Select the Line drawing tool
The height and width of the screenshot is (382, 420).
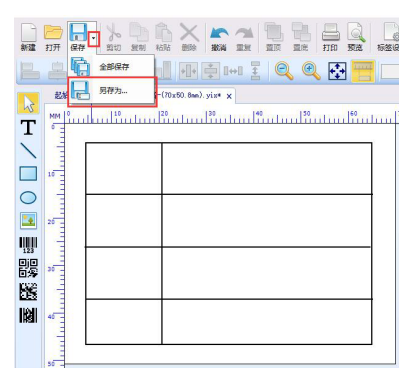[x=28, y=150]
